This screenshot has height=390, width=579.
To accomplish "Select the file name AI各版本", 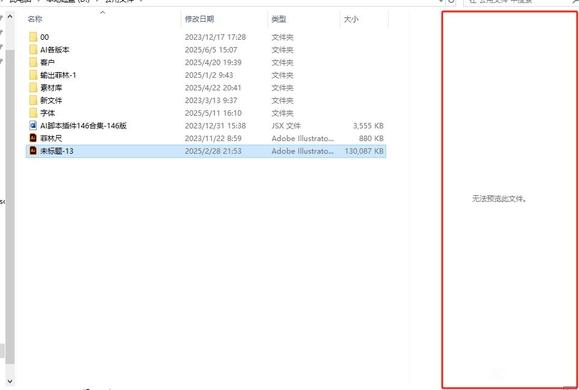I will 55,49.
